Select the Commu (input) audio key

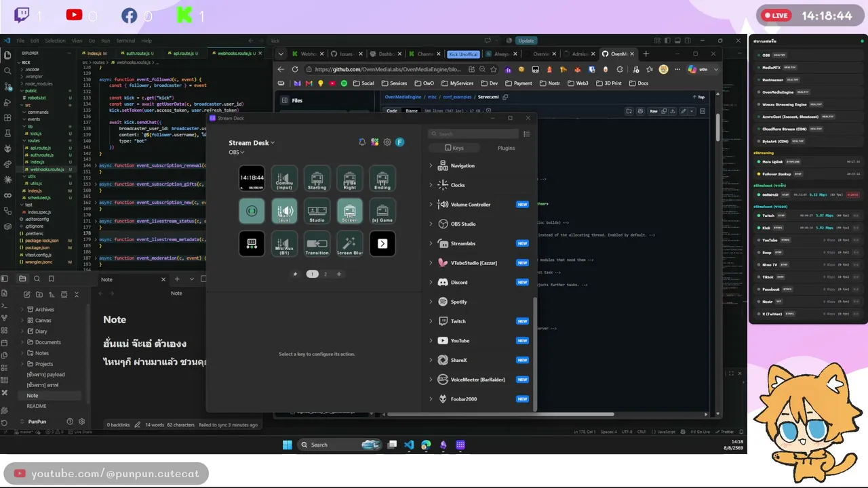click(x=284, y=178)
